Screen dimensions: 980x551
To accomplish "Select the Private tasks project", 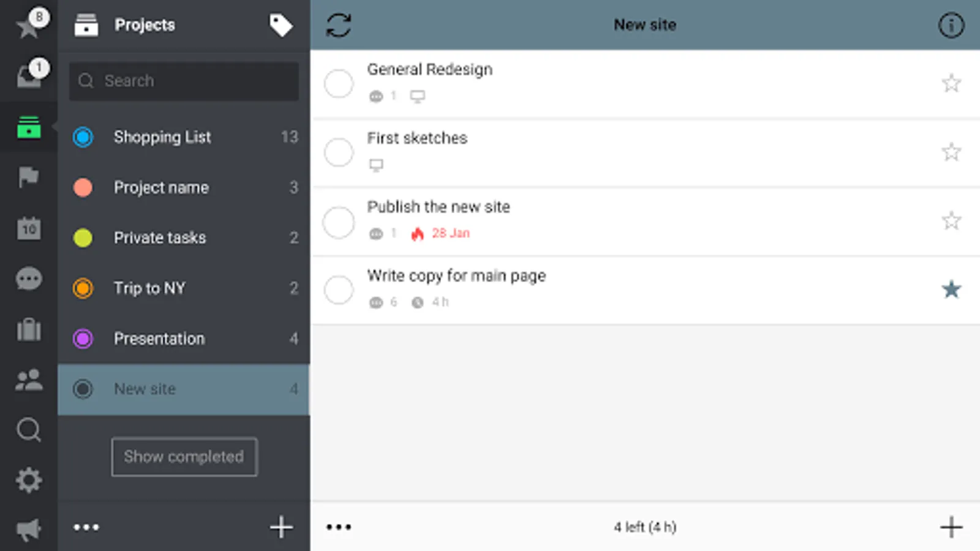I will 184,238.
